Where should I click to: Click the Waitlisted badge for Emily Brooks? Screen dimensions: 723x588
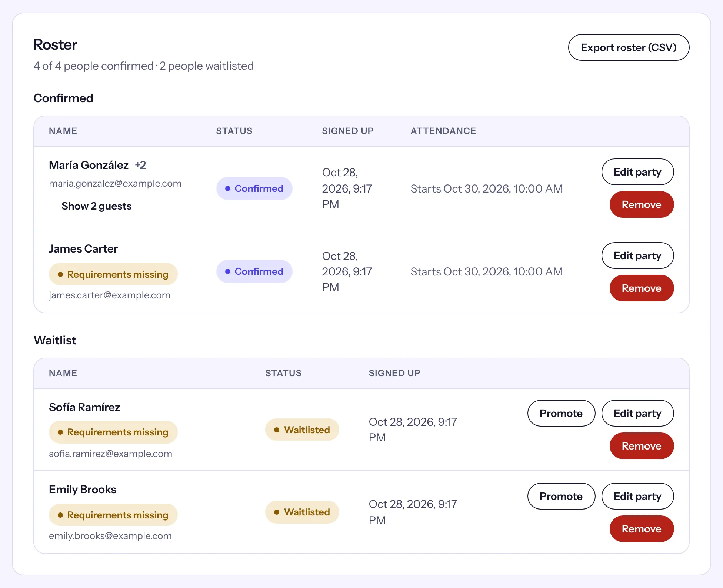pyautogui.click(x=302, y=512)
